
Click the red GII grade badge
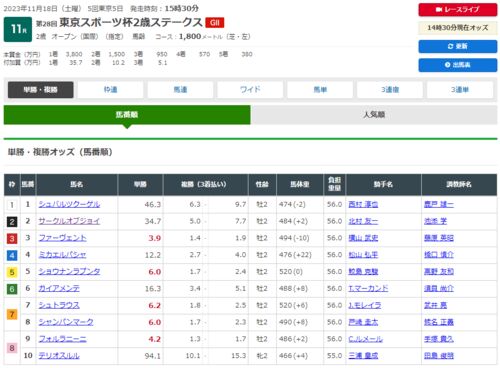click(x=215, y=23)
